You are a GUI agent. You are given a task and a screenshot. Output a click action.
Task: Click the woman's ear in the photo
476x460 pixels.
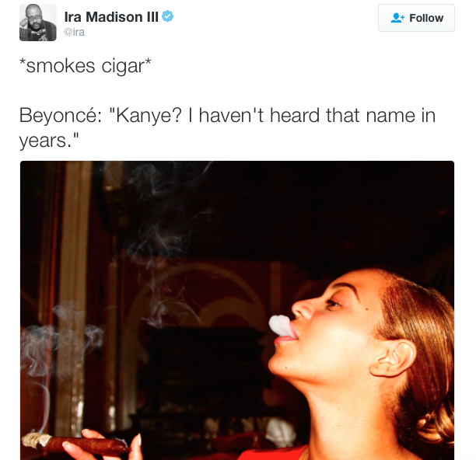(x=393, y=358)
